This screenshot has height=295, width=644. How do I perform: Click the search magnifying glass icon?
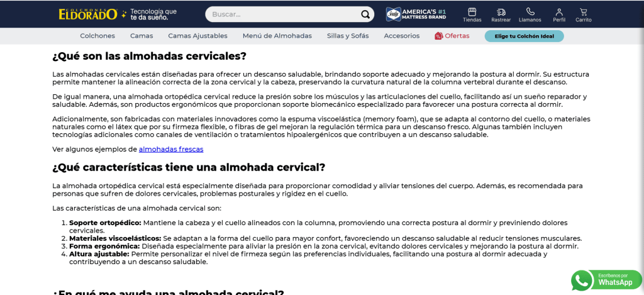(365, 14)
